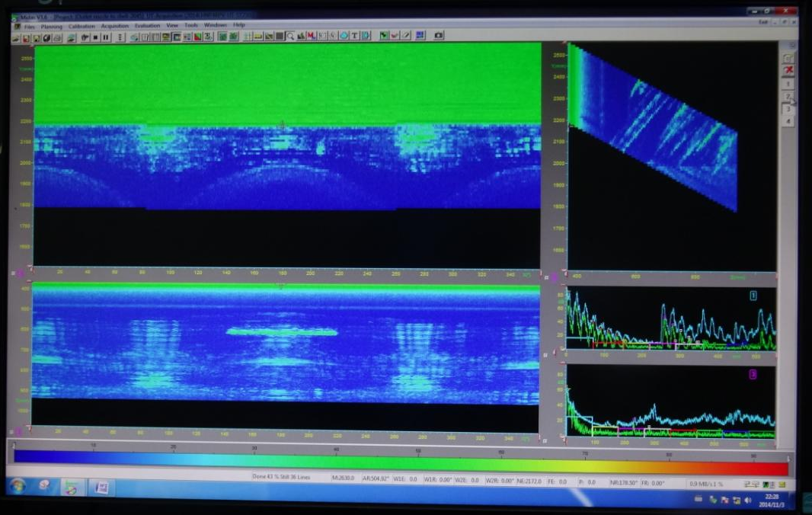The height and width of the screenshot is (515, 812).
Task: Select layout tab 2 in the right sidebar
Action: 788,96
